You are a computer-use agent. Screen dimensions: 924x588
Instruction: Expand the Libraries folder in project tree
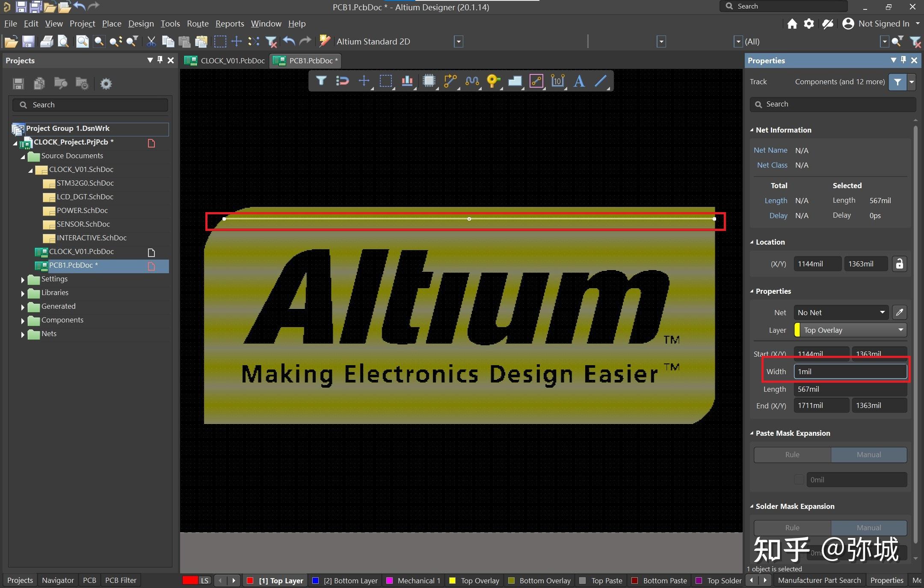[23, 293]
